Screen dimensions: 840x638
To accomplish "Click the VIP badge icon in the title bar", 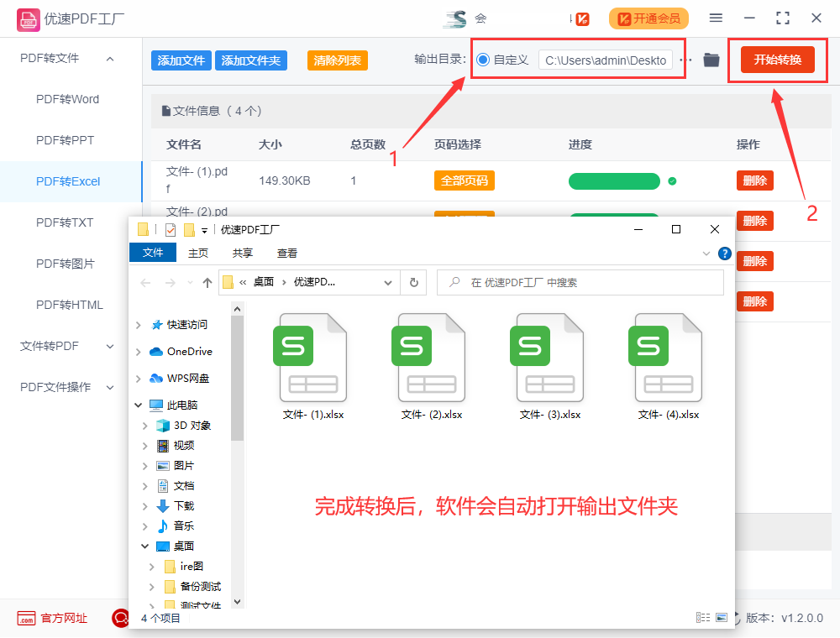I will [x=582, y=19].
